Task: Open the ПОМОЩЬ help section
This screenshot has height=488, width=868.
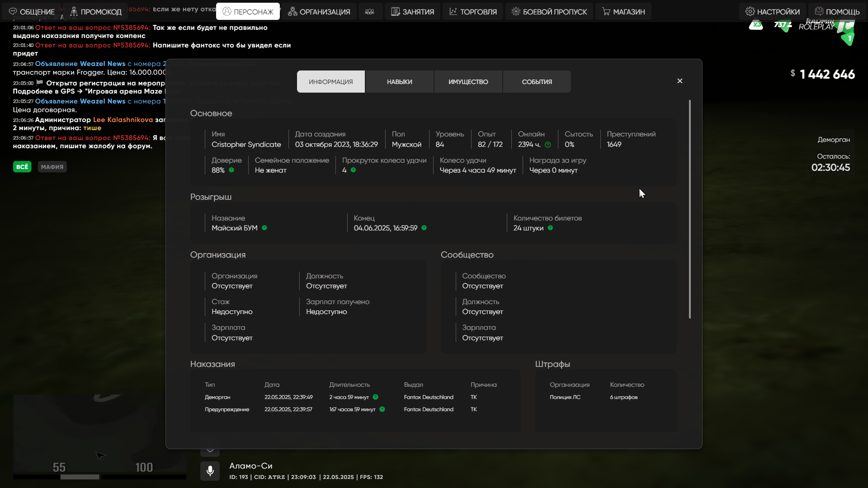Action: coord(837,11)
